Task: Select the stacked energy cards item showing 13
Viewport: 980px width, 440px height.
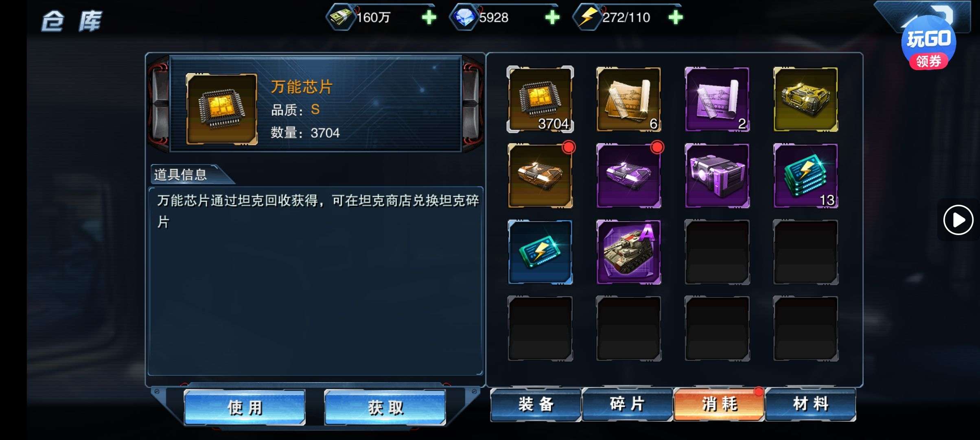Action: tap(805, 176)
